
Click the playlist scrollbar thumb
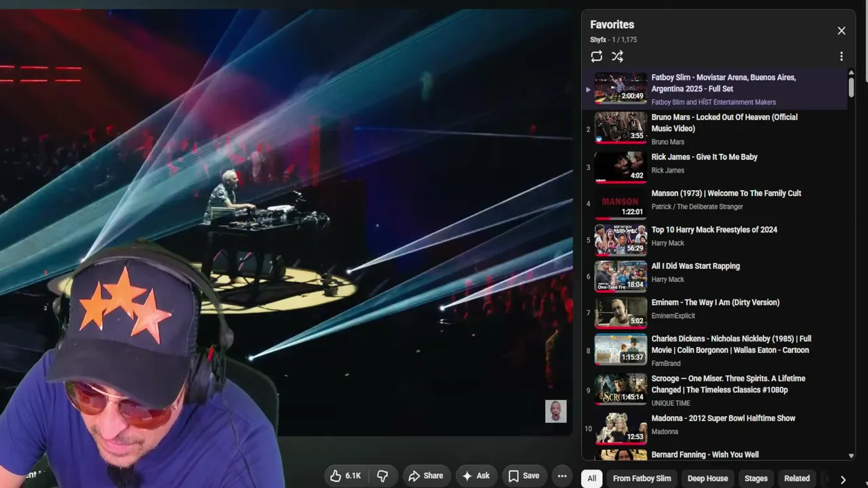click(x=851, y=87)
